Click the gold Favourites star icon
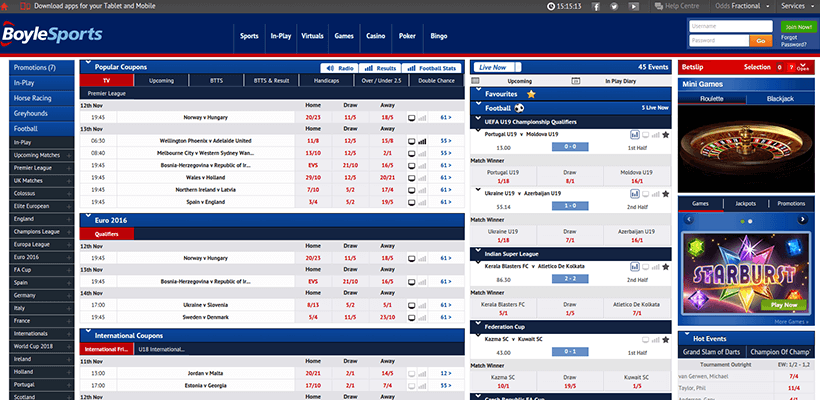Screen dimensions: 820x400 click(531, 94)
